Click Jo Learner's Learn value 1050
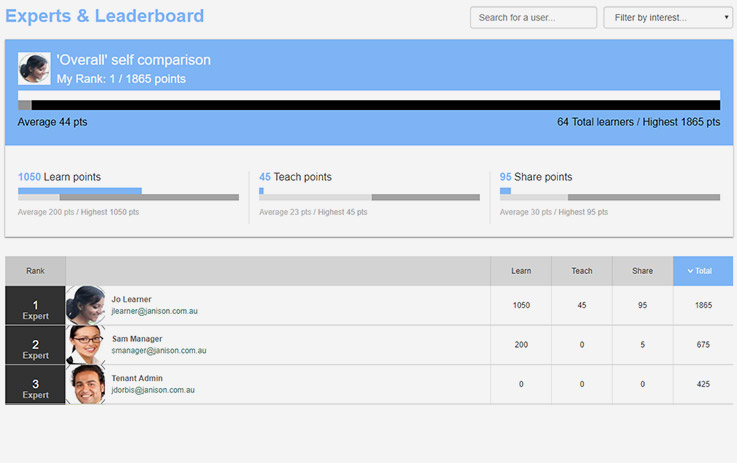Screen dimensions: 737x463 (521, 305)
